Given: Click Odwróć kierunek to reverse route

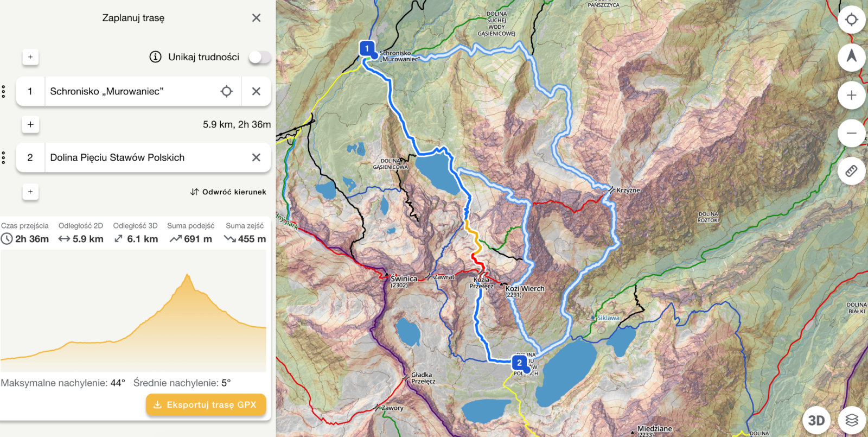Looking at the screenshot, I should click(x=228, y=192).
